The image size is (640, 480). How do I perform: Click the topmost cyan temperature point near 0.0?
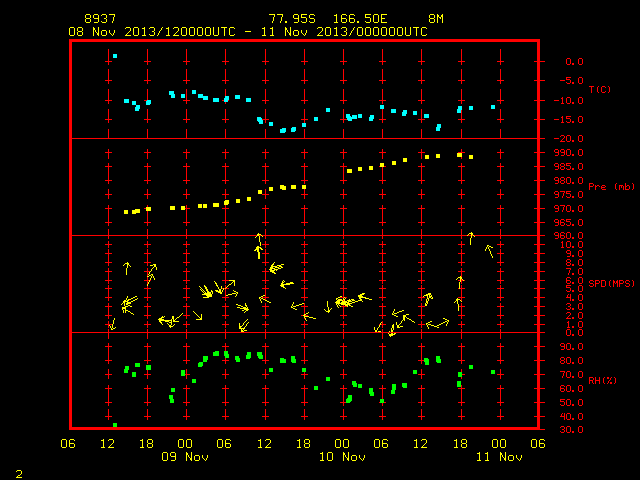[115, 56]
